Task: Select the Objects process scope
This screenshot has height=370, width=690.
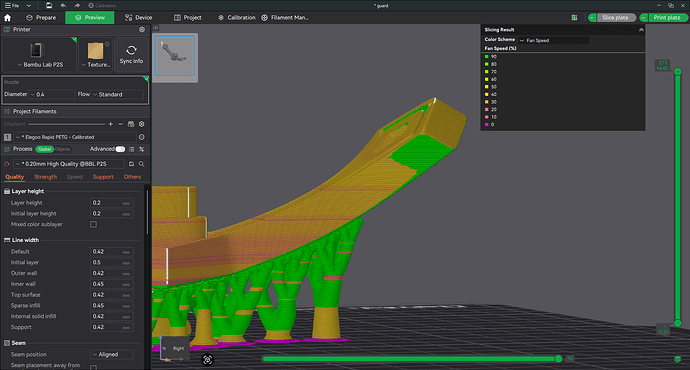Action: coord(62,149)
